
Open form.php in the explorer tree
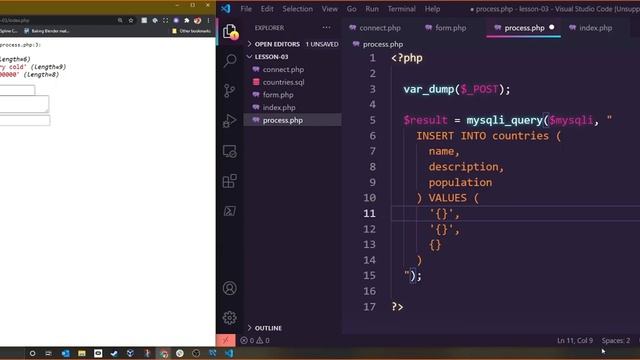point(292,95)
